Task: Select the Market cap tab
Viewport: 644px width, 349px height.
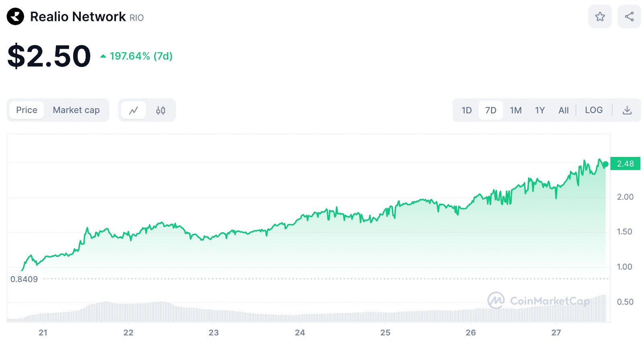Action: click(76, 110)
